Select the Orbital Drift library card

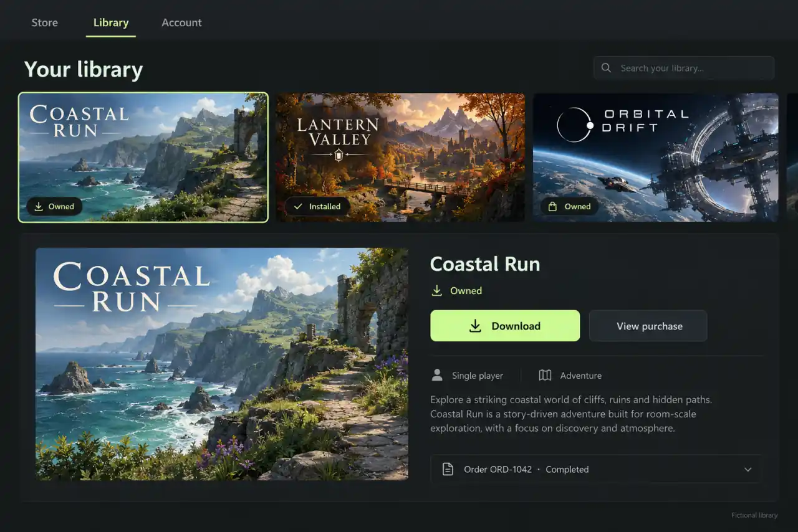[x=655, y=158]
